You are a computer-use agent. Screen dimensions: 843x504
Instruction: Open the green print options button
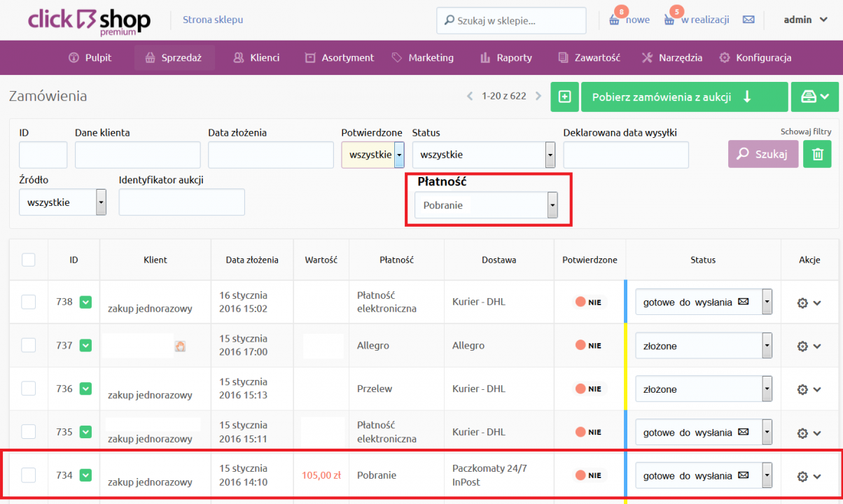[814, 97]
